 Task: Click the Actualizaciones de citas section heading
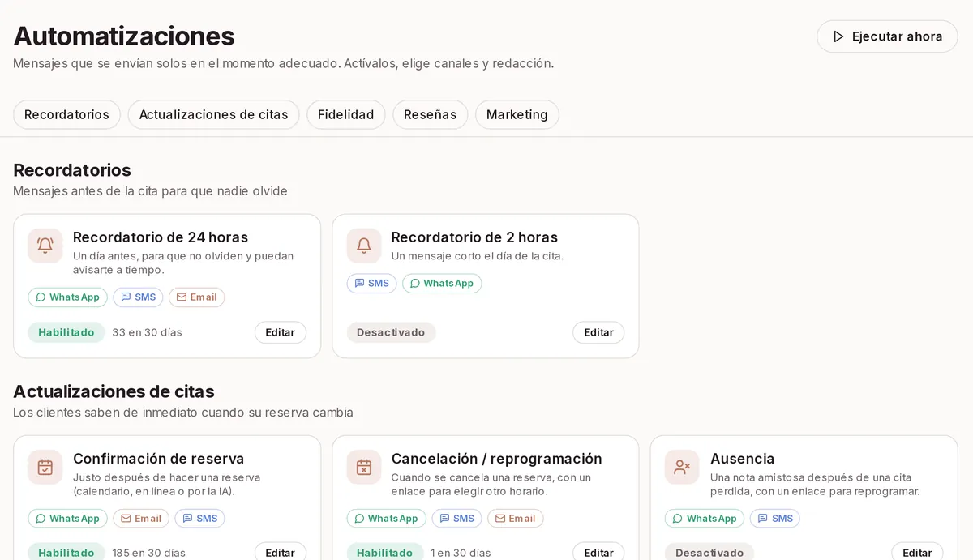(x=114, y=391)
